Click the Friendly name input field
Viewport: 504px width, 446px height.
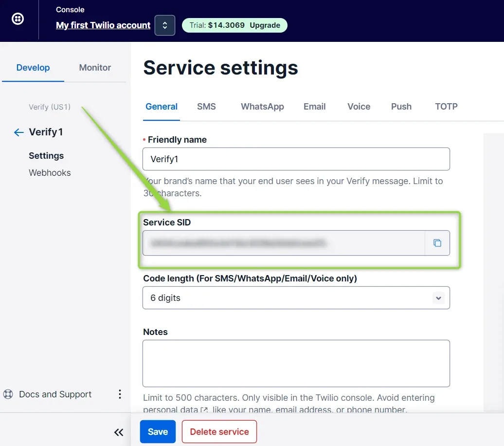click(296, 159)
